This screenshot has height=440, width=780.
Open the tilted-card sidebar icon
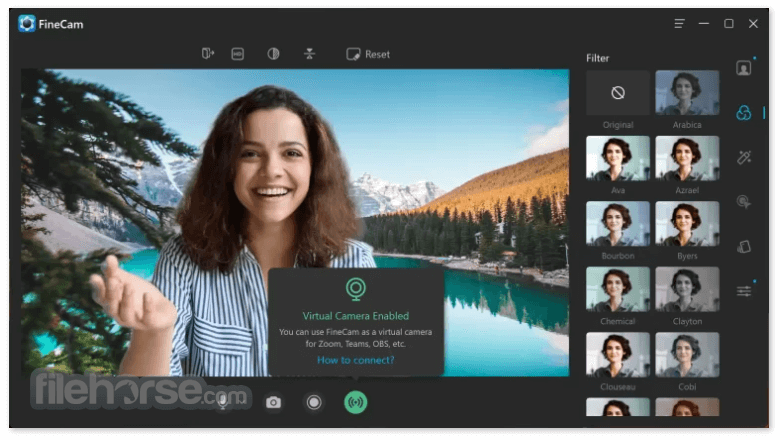[744, 247]
